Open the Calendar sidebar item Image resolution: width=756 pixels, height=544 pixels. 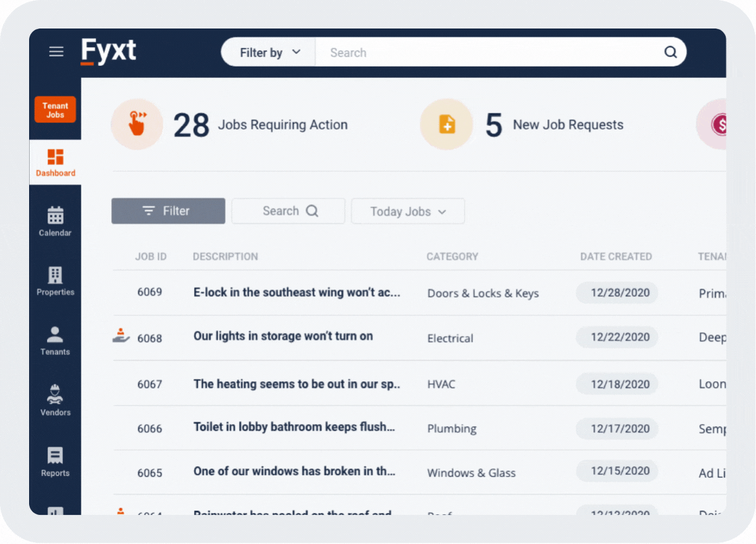(x=55, y=222)
